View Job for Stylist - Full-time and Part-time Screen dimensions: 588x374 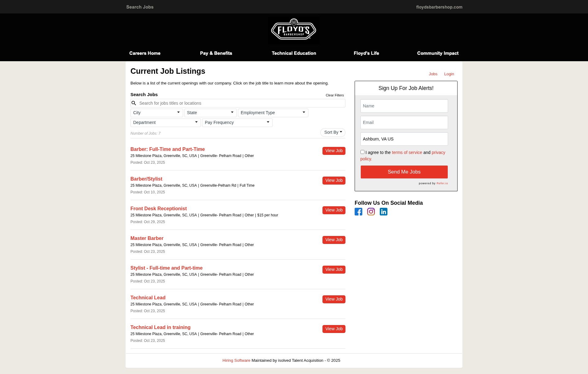tap(334, 270)
